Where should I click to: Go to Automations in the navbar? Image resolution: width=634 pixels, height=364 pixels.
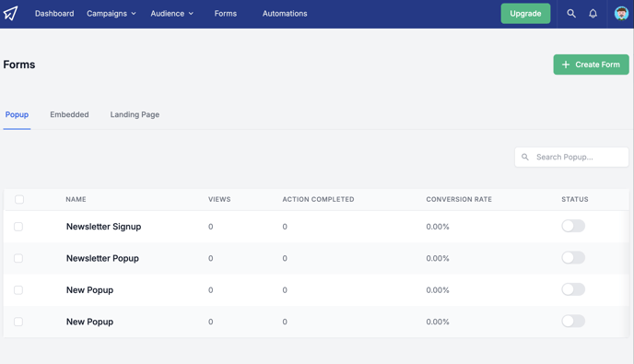285,13
